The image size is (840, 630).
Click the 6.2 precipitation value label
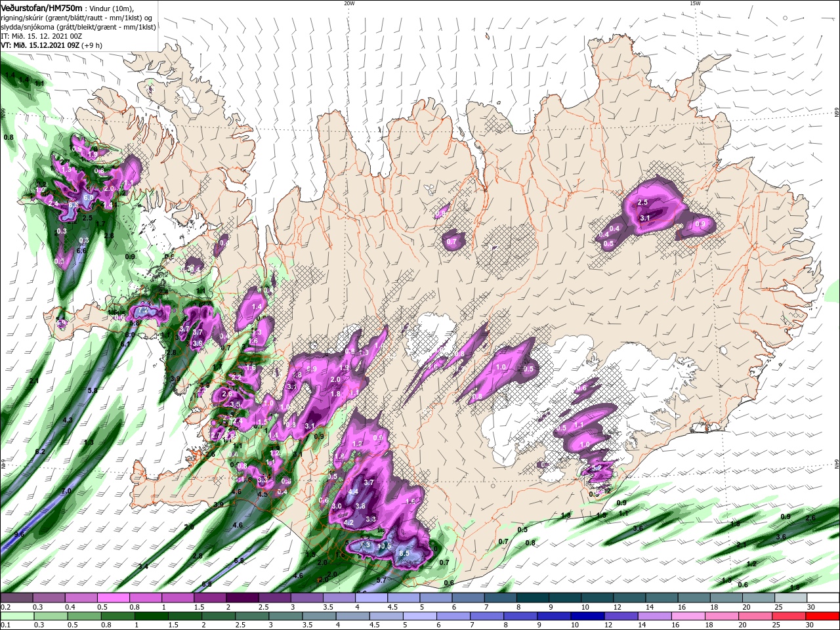(x=40, y=451)
